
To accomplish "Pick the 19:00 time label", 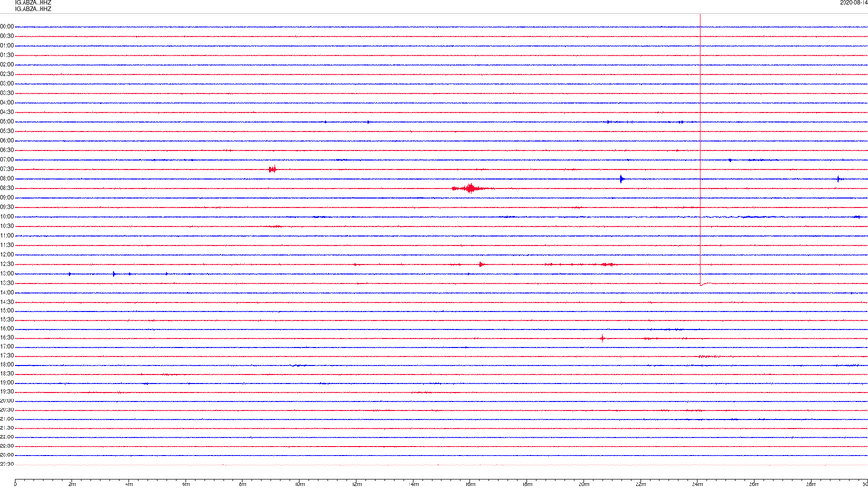I will pyautogui.click(x=6, y=383).
